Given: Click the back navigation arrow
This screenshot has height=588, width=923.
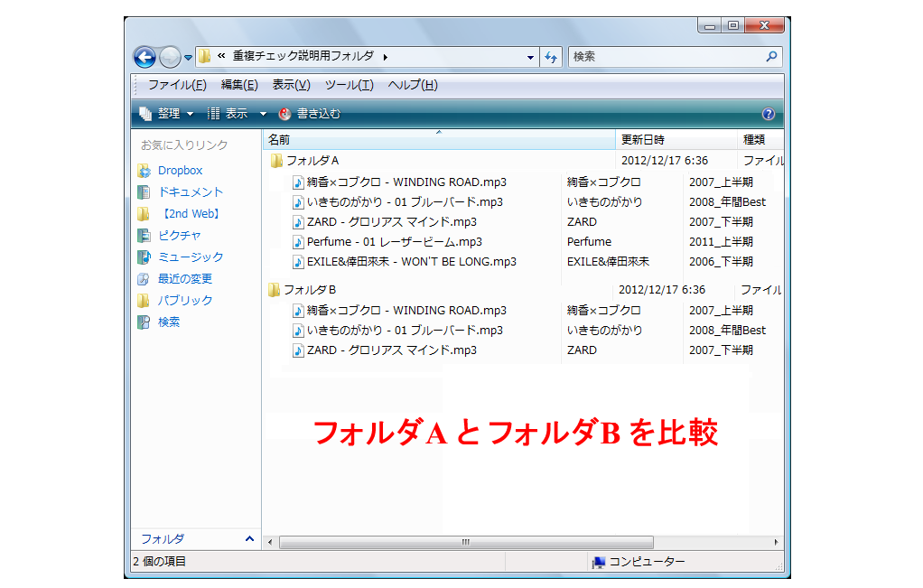Looking at the screenshot, I should 145,56.
